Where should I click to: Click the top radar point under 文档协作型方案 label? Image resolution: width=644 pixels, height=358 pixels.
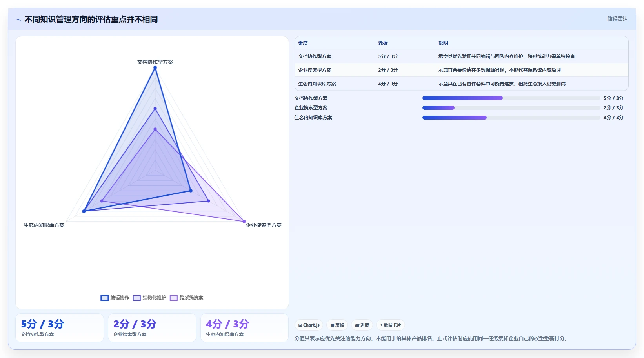tap(155, 68)
